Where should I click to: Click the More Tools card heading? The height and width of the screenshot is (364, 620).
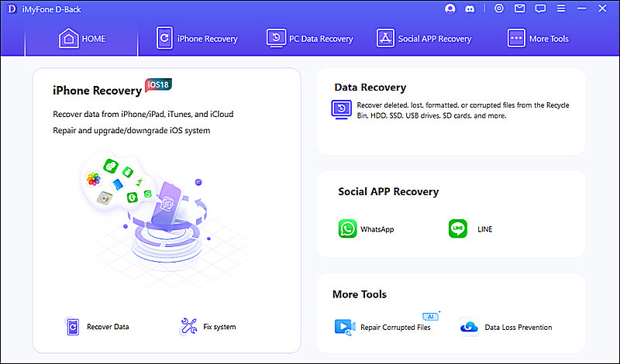[360, 294]
